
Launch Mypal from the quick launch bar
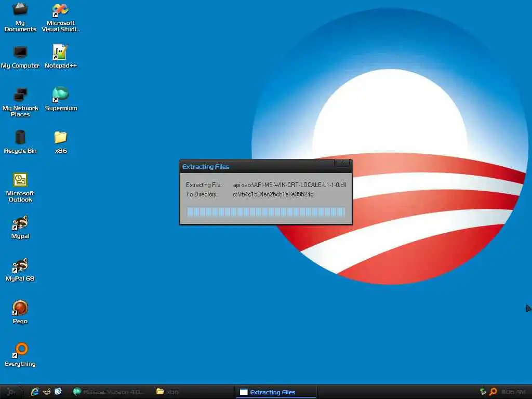pos(46,392)
